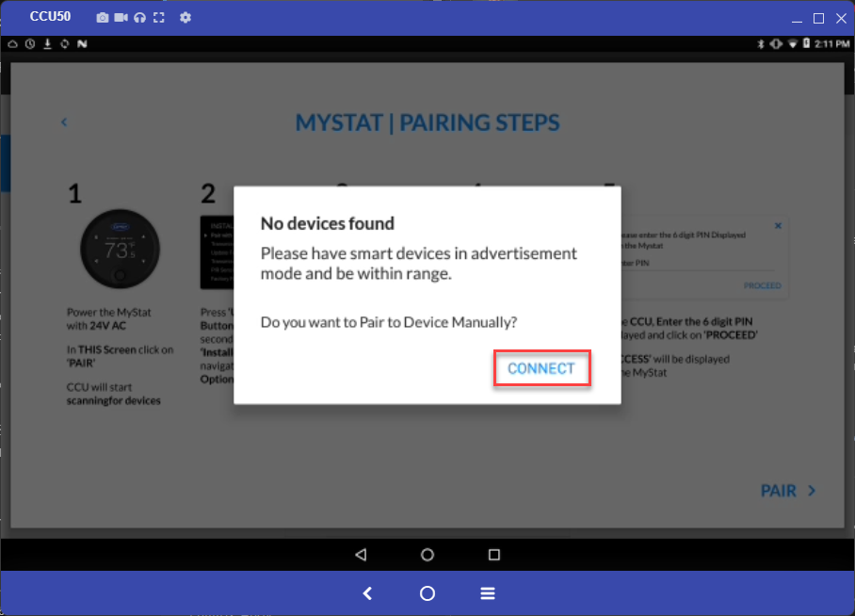Click the MyStat thermostat image

click(x=120, y=251)
